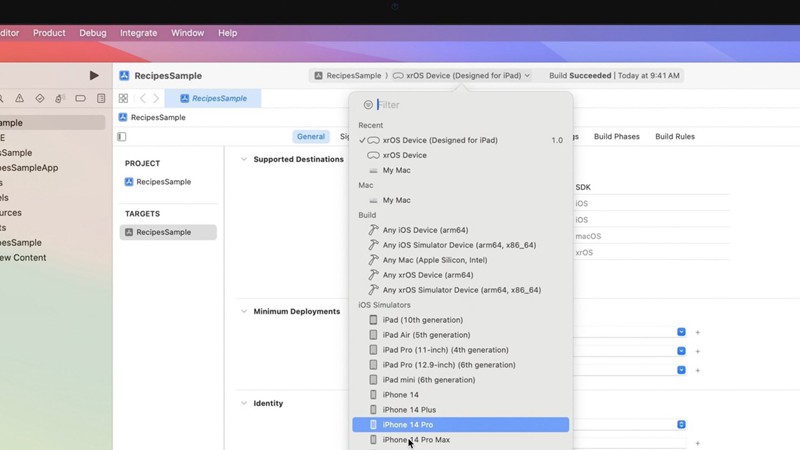This screenshot has width=800, height=450.
Task: Go forward with the right chevron
Action: (156, 98)
